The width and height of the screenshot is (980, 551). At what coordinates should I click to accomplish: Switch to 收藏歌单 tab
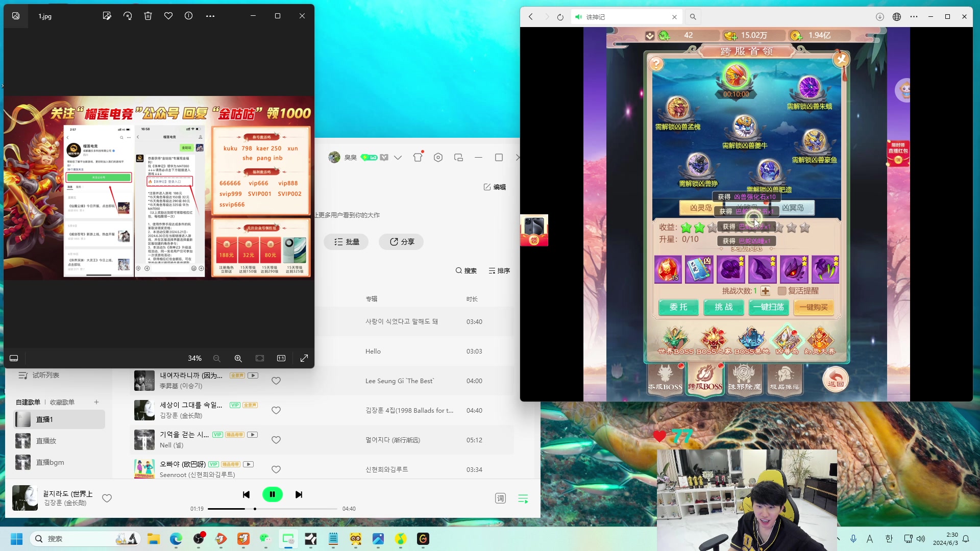click(62, 402)
